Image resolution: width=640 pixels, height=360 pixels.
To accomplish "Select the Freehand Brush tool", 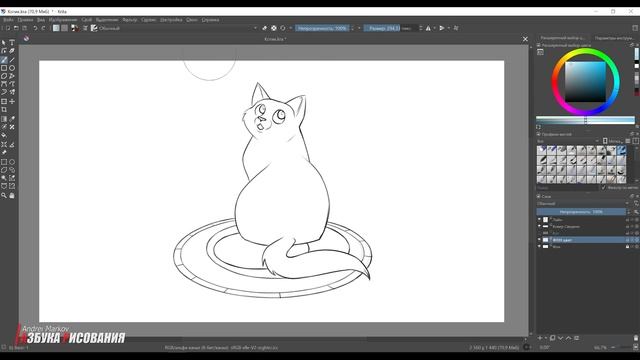I will pyautogui.click(x=4, y=60).
